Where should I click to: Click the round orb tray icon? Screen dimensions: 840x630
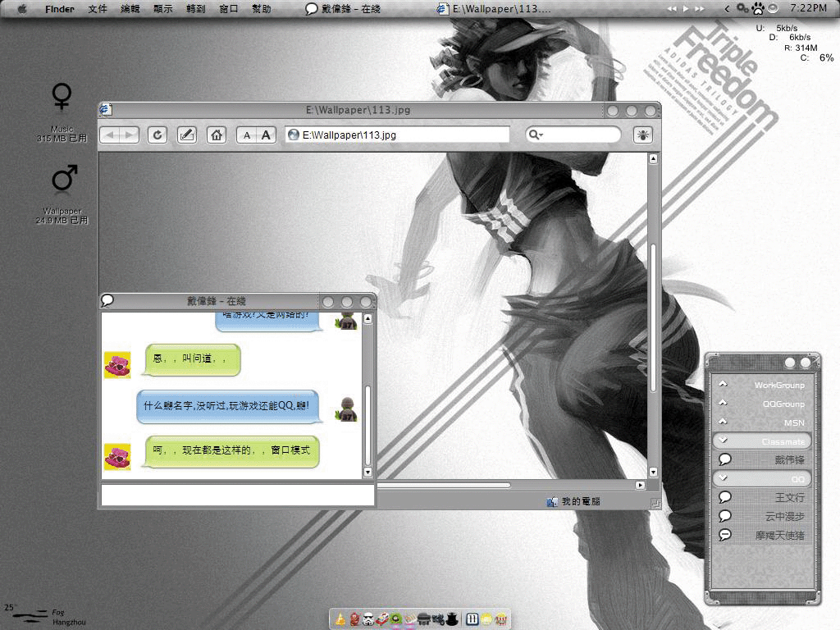point(773,8)
